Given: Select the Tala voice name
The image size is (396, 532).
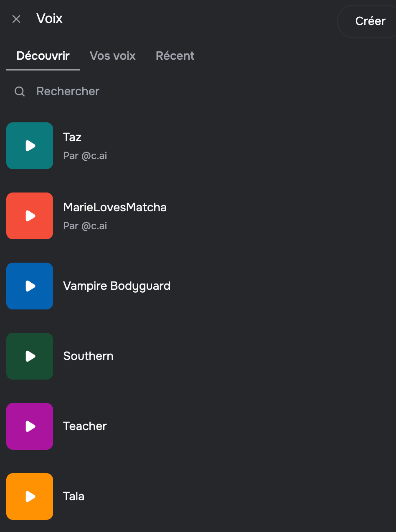Looking at the screenshot, I should 74,497.
